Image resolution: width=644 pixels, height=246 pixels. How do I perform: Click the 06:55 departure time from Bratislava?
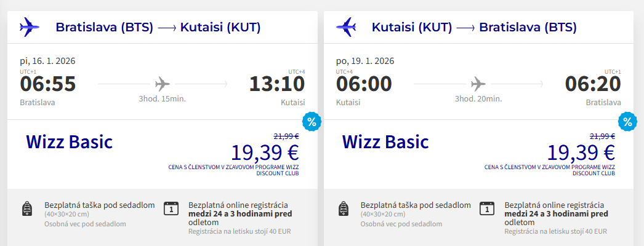(x=47, y=84)
